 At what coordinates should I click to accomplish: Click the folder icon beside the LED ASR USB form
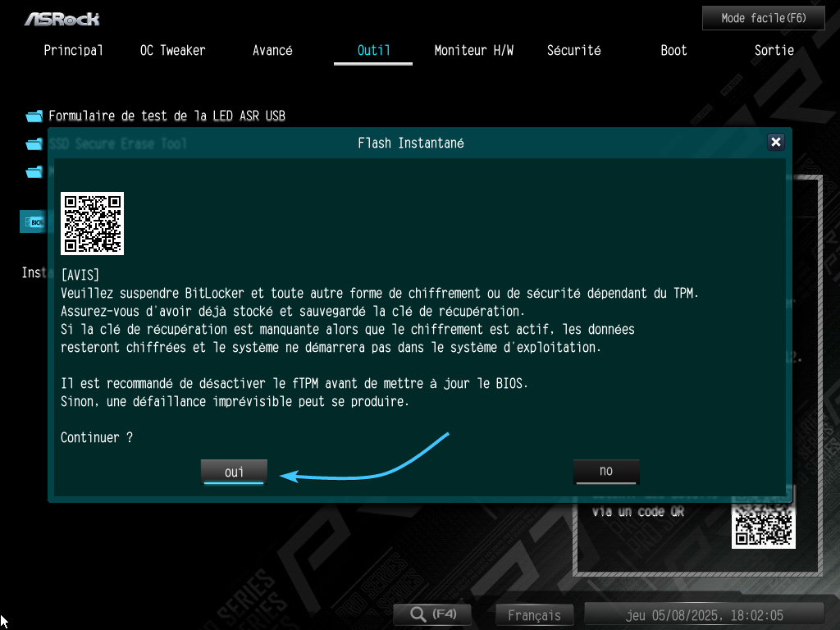coord(34,116)
